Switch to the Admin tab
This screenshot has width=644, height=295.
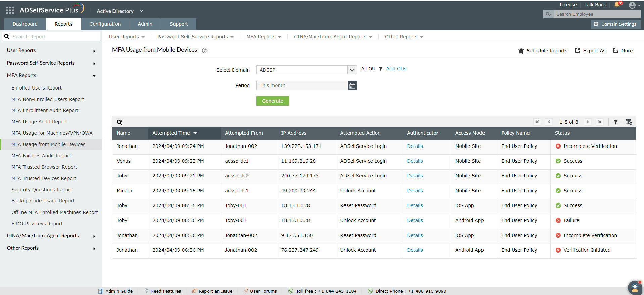tap(145, 24)
